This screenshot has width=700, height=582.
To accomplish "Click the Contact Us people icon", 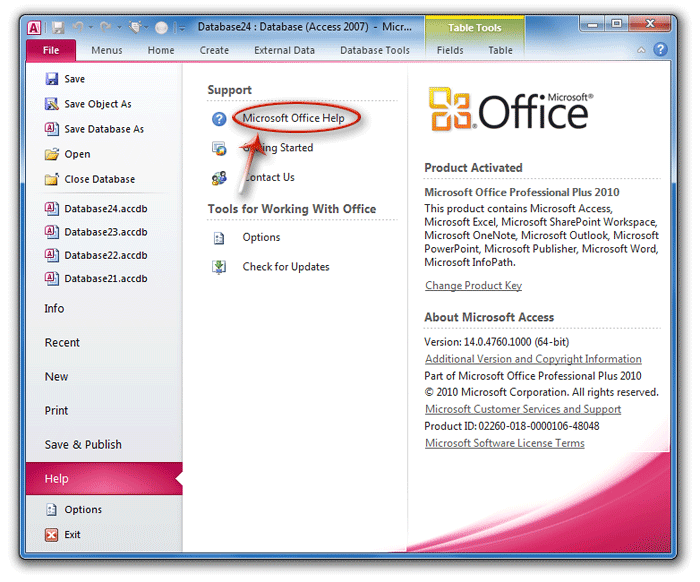I will (219, 178).
